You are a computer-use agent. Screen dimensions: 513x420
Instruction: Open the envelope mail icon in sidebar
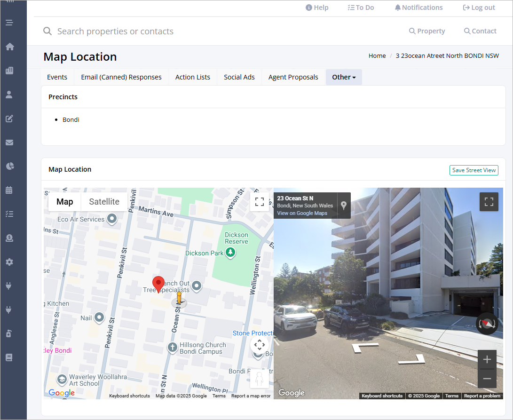9,143
